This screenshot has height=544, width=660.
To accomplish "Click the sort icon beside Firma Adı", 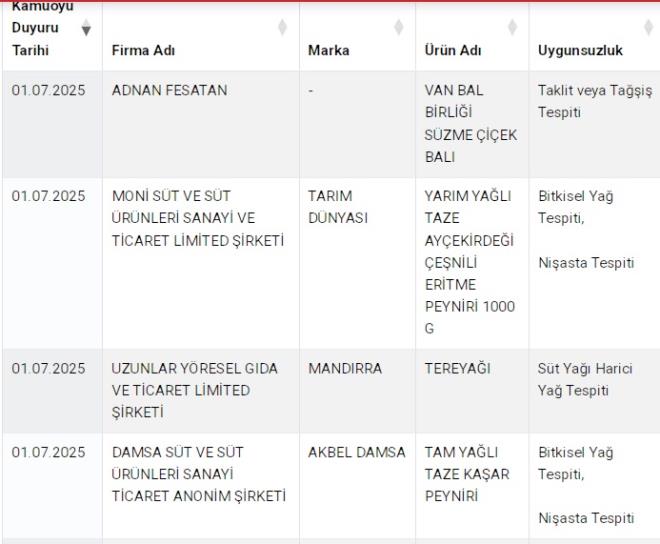I will tap(283, 26).
